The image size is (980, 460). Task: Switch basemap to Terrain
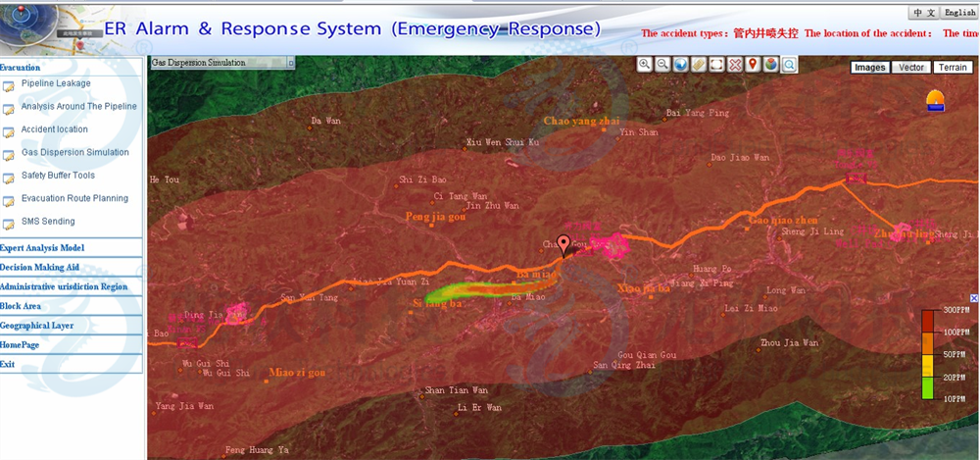953,68
